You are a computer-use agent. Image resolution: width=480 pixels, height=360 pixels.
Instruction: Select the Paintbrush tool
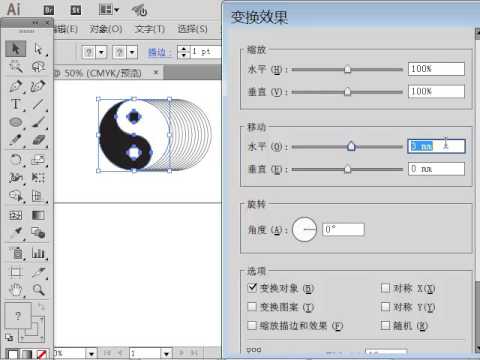coord(38,122)
